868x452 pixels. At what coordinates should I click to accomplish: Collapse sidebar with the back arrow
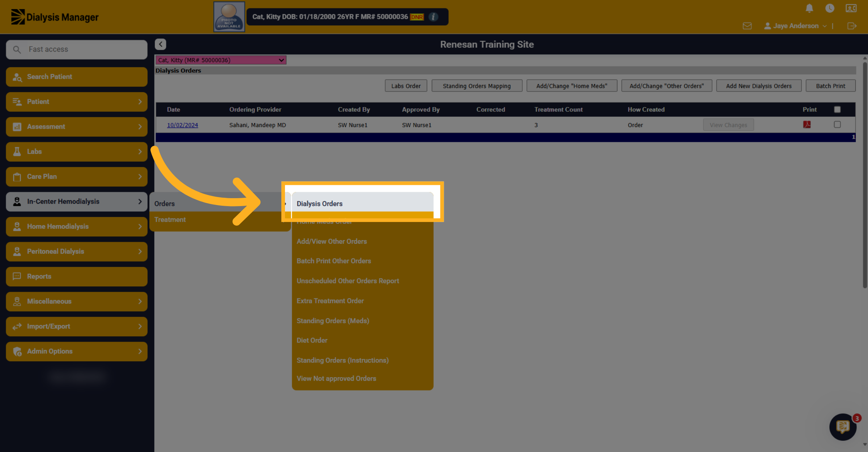tap(161, 44)
